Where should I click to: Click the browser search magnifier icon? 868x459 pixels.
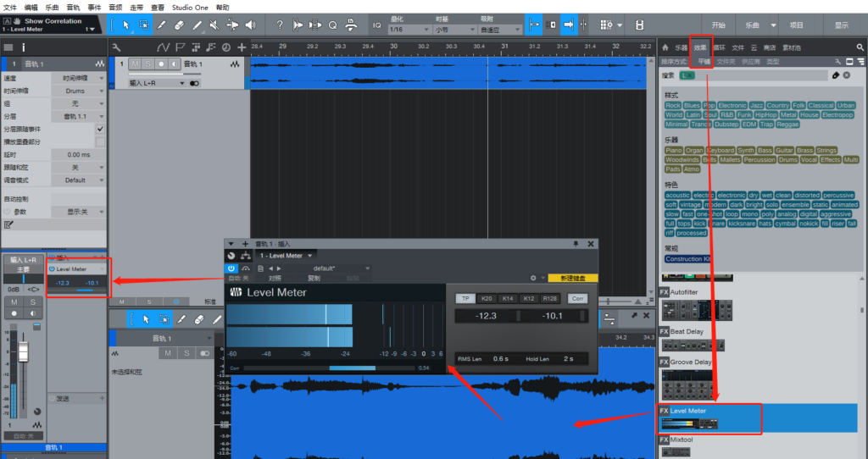coord(860,47)
